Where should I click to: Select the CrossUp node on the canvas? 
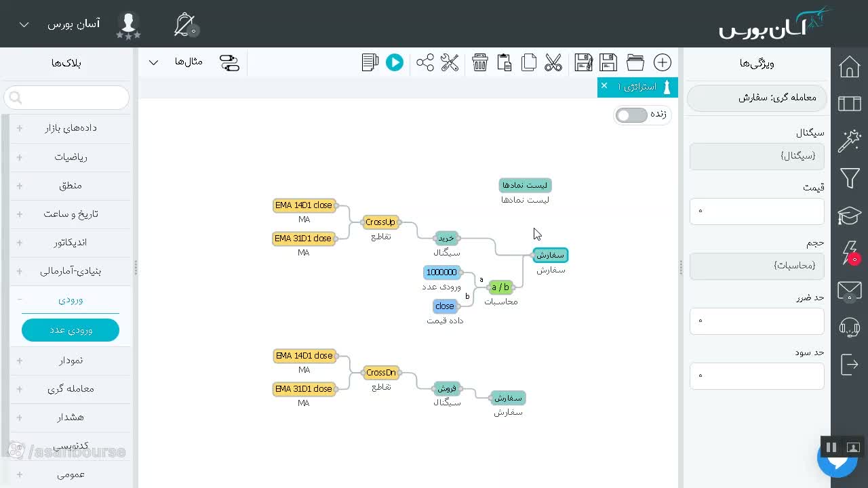click(380, 222)
